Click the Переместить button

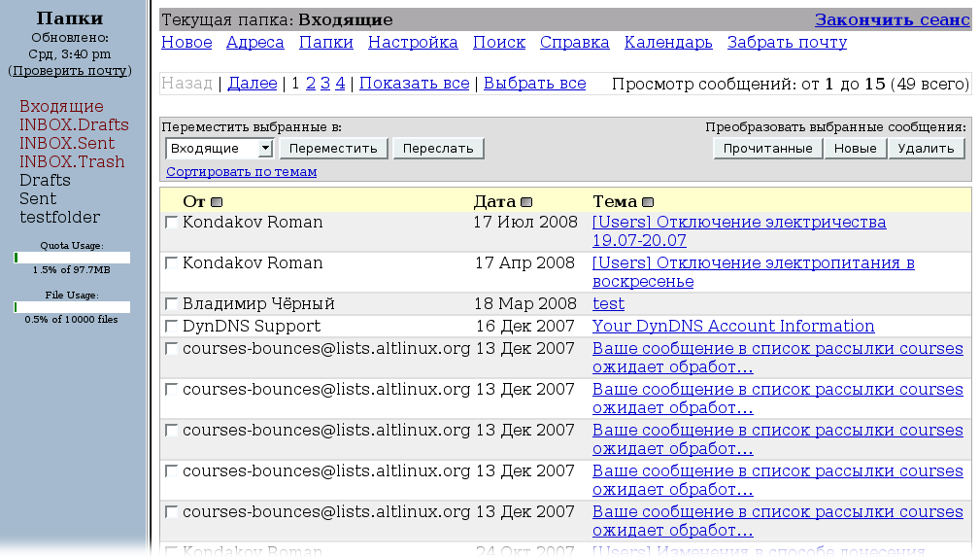[333, 149]
